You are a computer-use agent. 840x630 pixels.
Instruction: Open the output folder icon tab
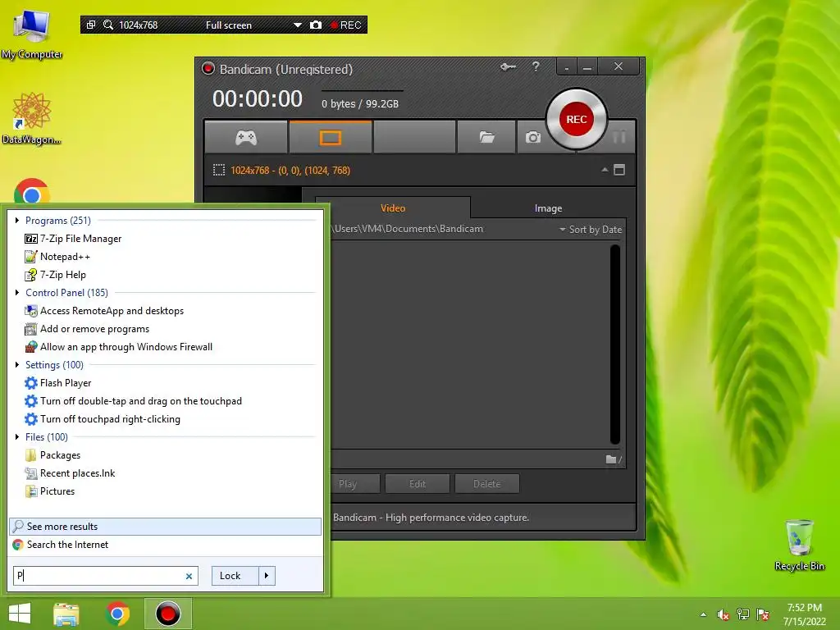[486, 138]
